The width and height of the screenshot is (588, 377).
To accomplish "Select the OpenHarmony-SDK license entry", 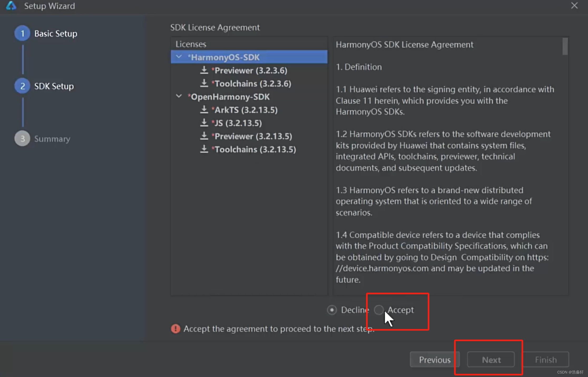I will tap(229, 97).
